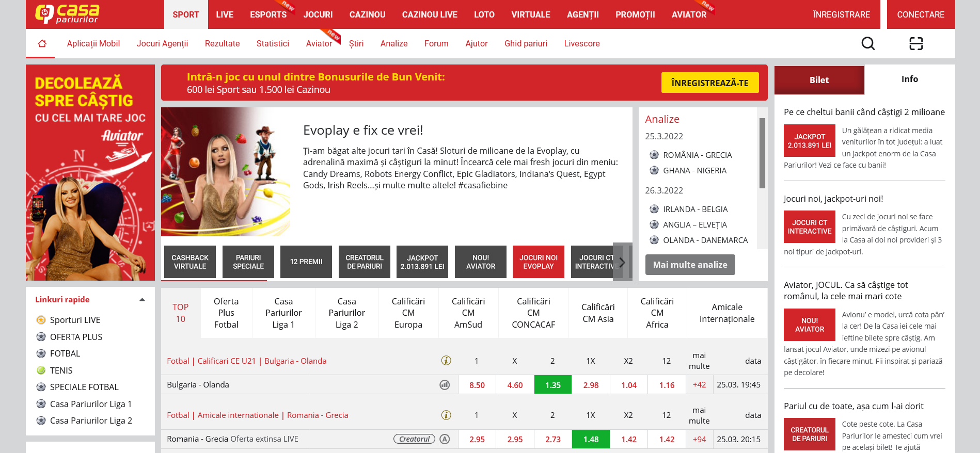The image size is (980, 453).
Task: Click the home icon in submenu
Action: pyautogui.click(x=42, y=43)
